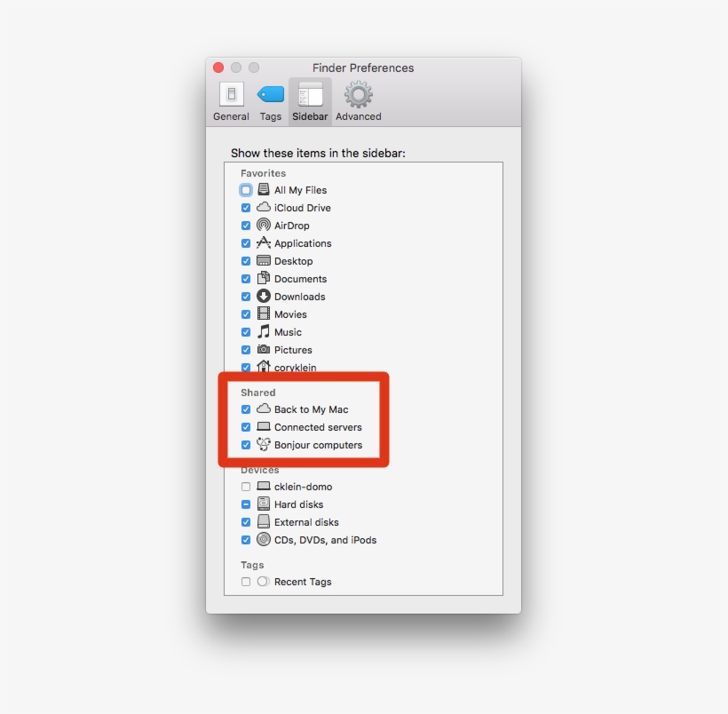This screenshot has height=714, width=728.
Task: Click the Downloads arrow icon
Action: pos(264,297)
